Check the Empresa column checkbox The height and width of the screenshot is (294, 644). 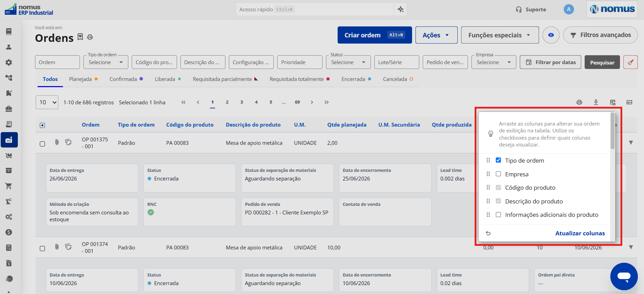(499, 174)
